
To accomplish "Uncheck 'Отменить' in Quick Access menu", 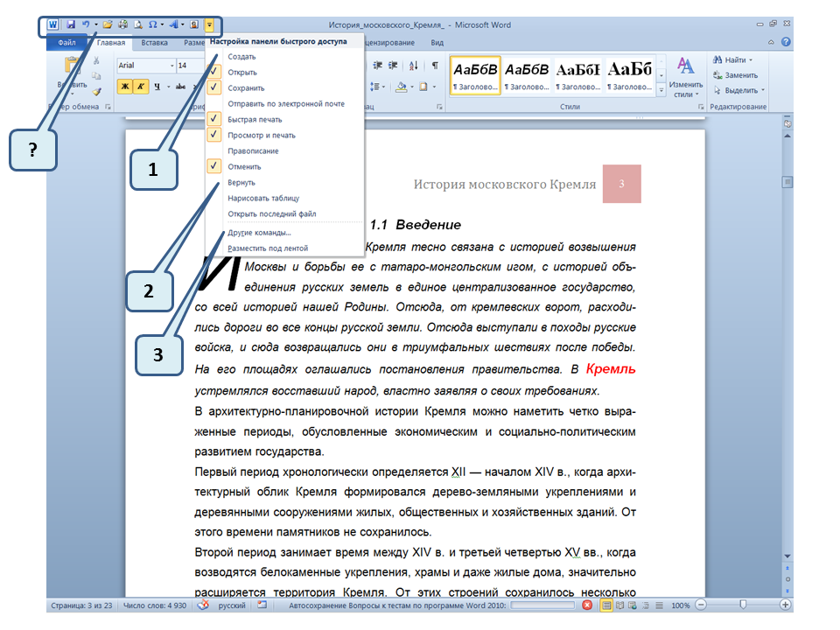I will [244, 166].
